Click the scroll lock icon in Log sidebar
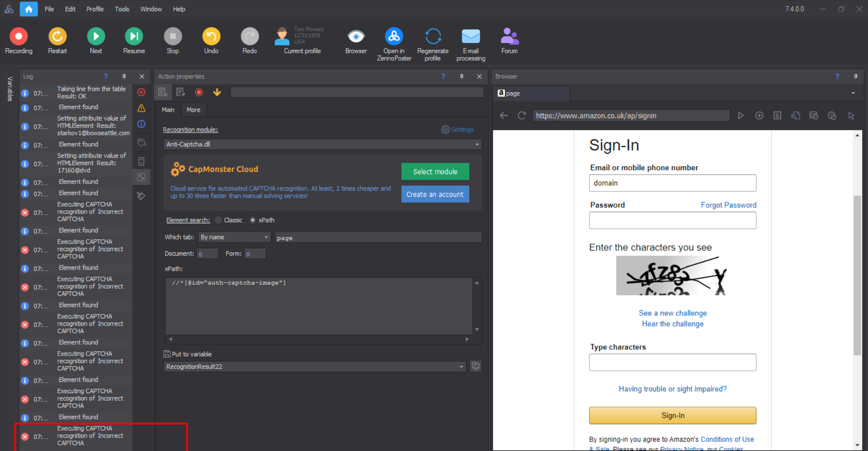The width and height of the screenshot is (868, 451). click(x=142, y=161)
